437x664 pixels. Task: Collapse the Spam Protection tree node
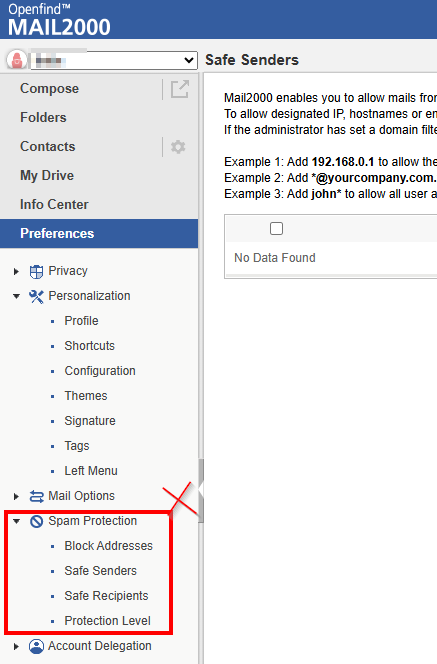click(16, 521)
